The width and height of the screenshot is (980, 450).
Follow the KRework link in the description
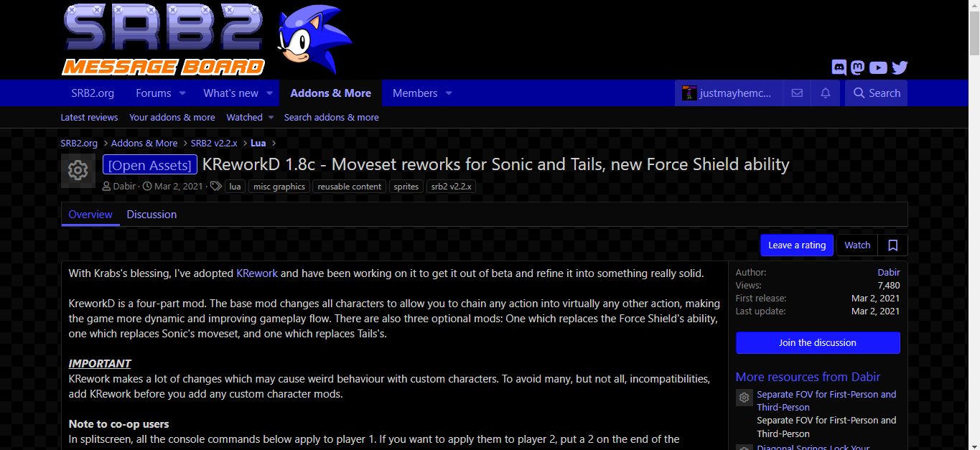tap(257, 273)
